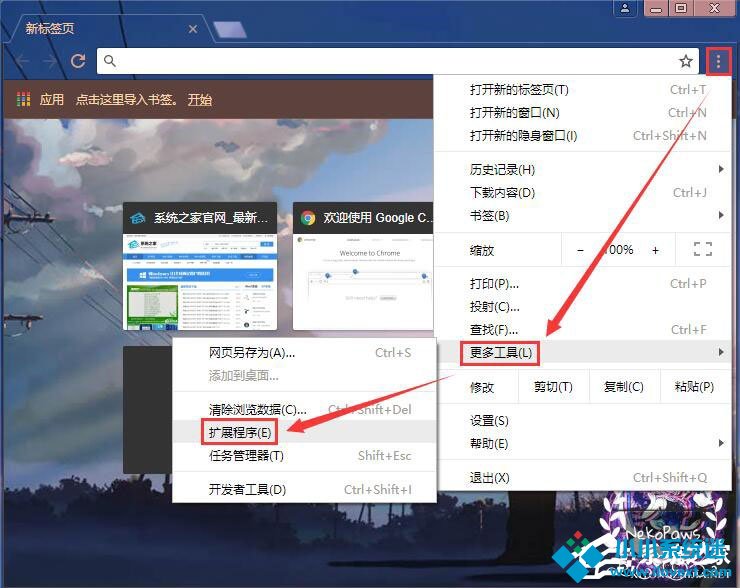This screenshot has width=740, height=588.
Task: Open the user profile icon in the title bar
Action: click(625, 8)
